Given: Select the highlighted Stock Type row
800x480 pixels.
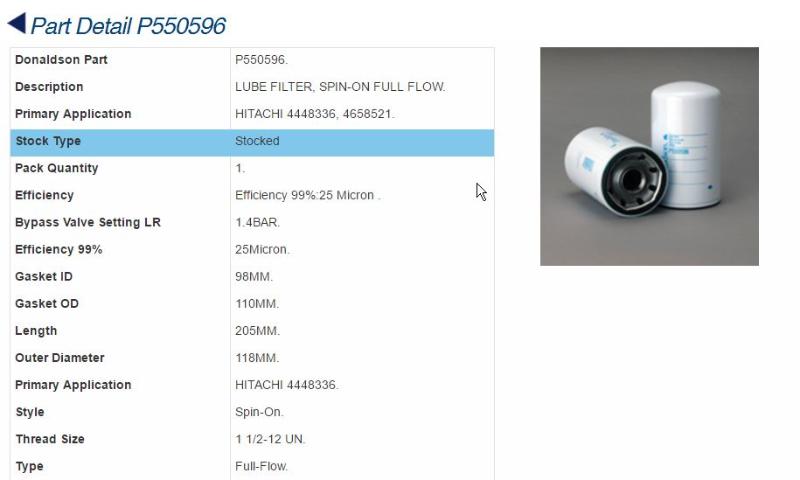Looking at the screenshot, I should point(252,142).
